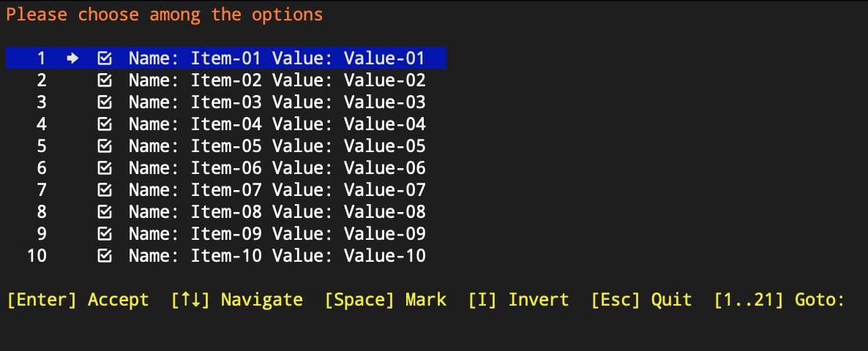Uncheck the Item-04 checkmark box

point(105,124)
